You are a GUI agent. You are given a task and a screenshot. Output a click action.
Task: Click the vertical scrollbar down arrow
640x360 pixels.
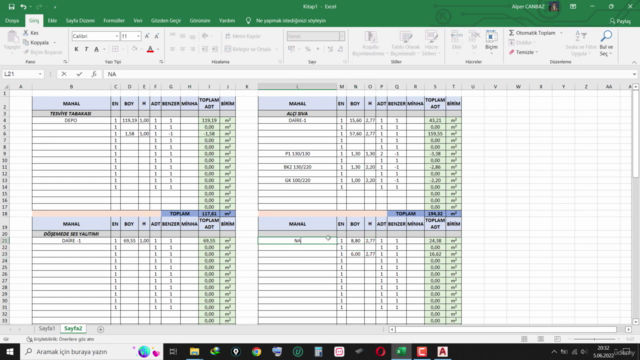point(636,322)
